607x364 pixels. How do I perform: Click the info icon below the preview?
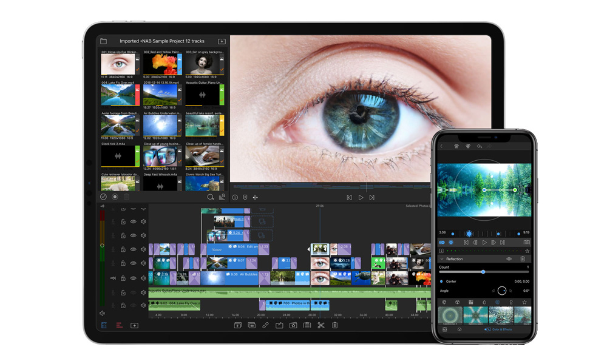tap(235, 197)
